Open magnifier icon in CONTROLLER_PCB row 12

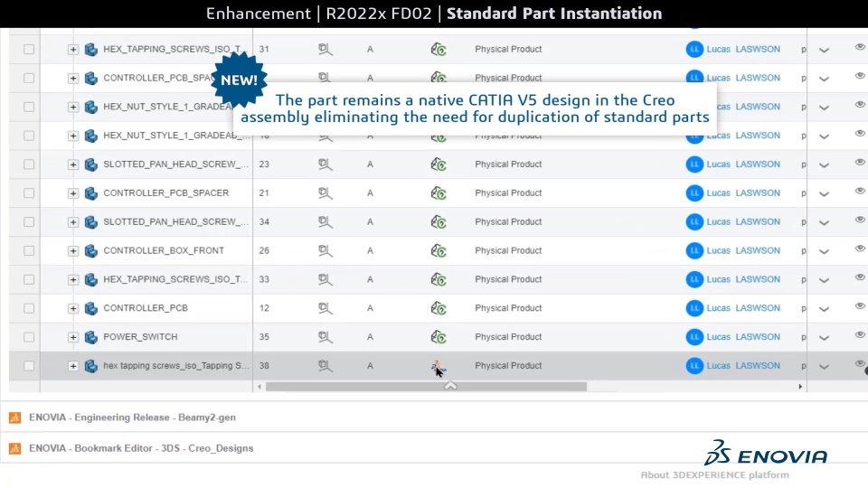[x=325, y=308]
